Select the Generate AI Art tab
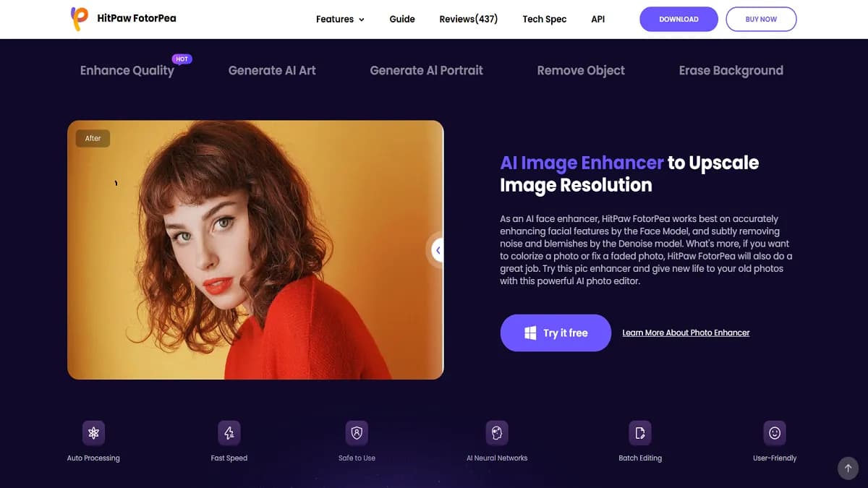Screen dimensions: 868x488 click(272, 71)
